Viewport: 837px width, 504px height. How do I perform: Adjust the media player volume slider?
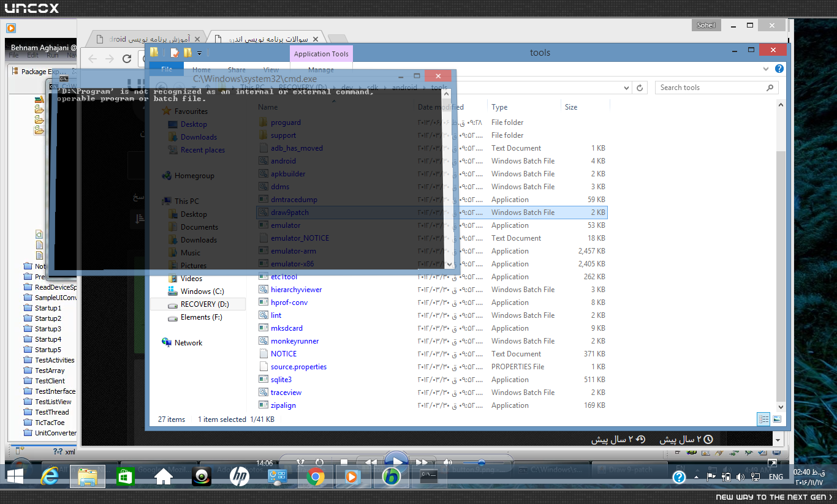482,462
